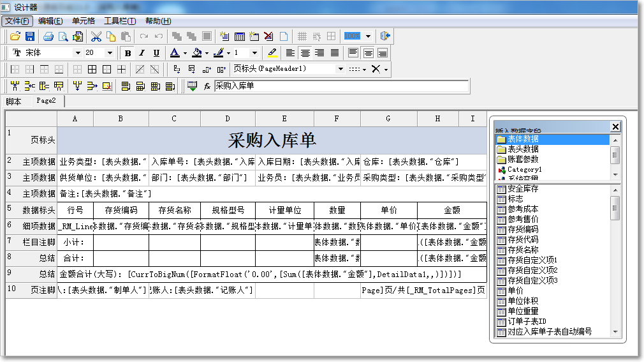
Task: Open the font color dropdown arrow
Action: click(185, 53)
